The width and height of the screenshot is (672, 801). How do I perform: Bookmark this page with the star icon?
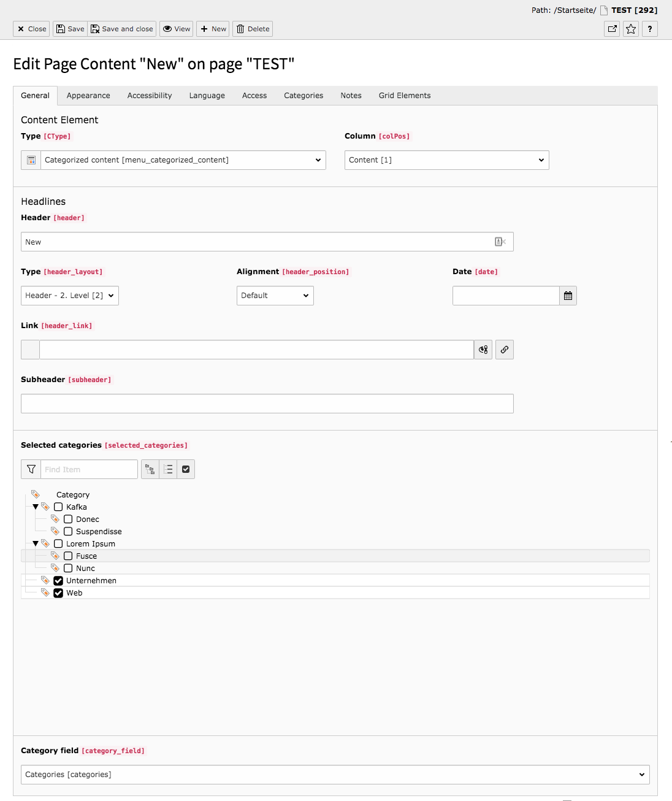click(631, 29)
